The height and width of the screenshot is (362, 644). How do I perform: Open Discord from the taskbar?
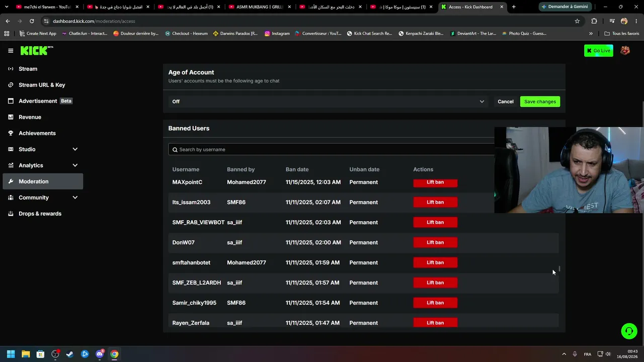pyautogui.click(x=100, y=354)
